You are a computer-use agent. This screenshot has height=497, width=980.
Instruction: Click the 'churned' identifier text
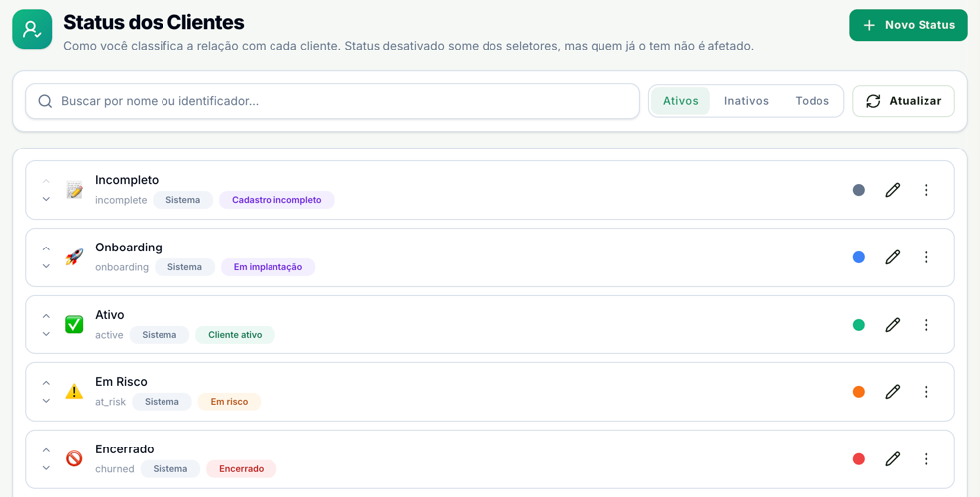tap(114, 469)
